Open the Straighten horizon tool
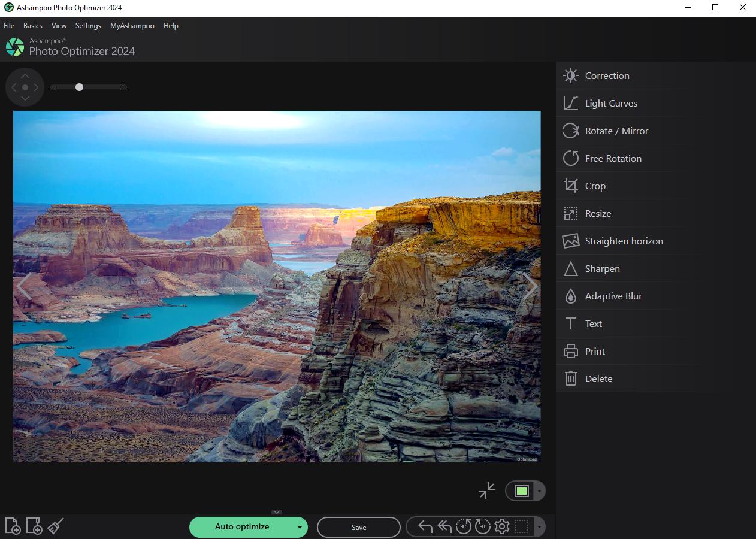 [624, 241]
